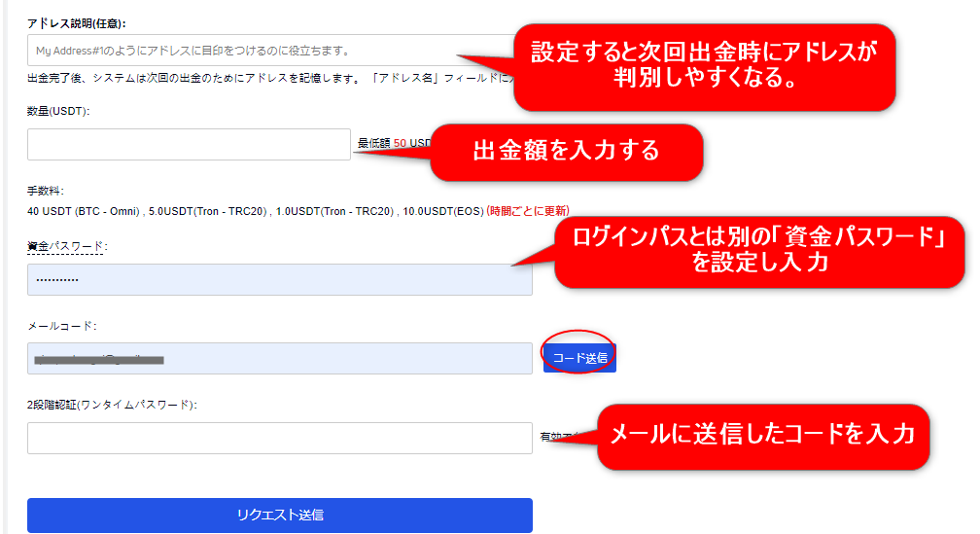Image resolution: width=980 pixels, height=534 pixels.
Task: Click the callout about 資金パスワード setup
Action: [759, 249]
